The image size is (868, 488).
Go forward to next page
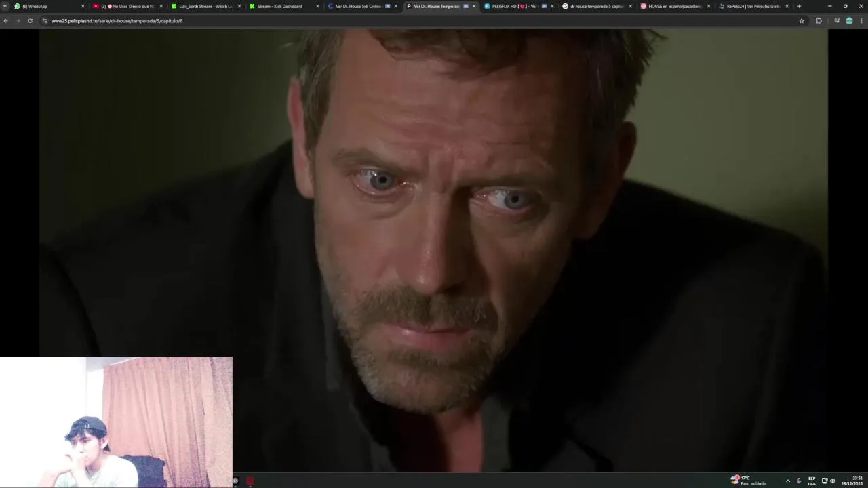point(18,21)
